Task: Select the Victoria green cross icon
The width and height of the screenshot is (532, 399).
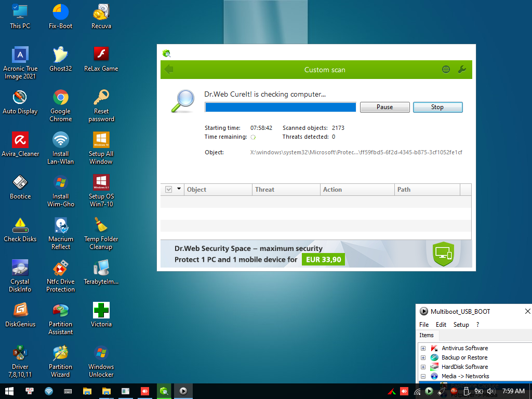Action: [x=101, y=315]
